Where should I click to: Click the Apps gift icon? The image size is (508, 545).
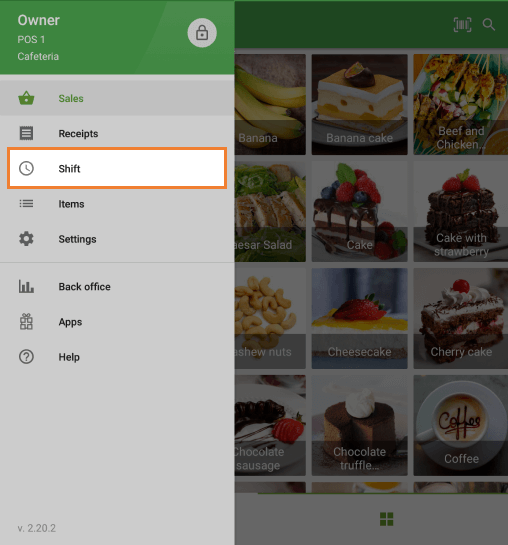click(x=26, y=322)
